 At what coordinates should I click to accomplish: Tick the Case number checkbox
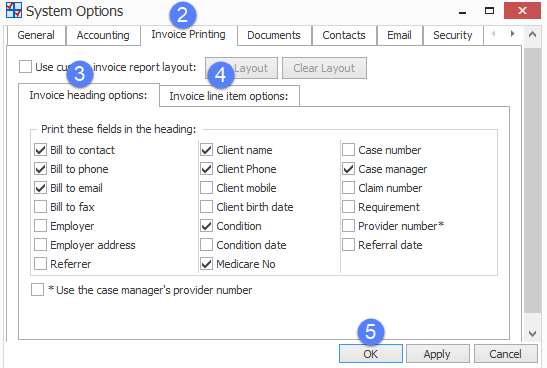[349, 150]
